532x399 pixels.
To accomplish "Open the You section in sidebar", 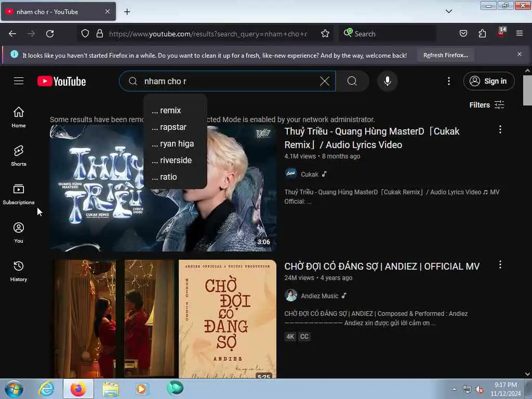I will pyautogui.click(x=19, y=233).
